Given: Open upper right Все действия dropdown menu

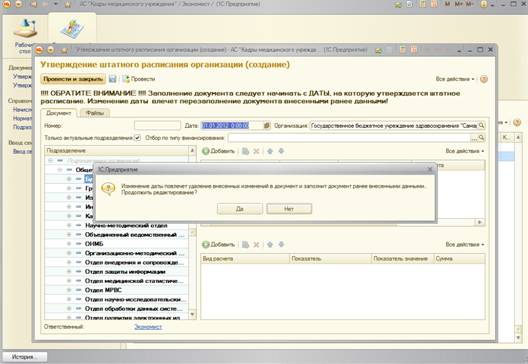Looking at the screenshot, I should [x=455, y=79].
